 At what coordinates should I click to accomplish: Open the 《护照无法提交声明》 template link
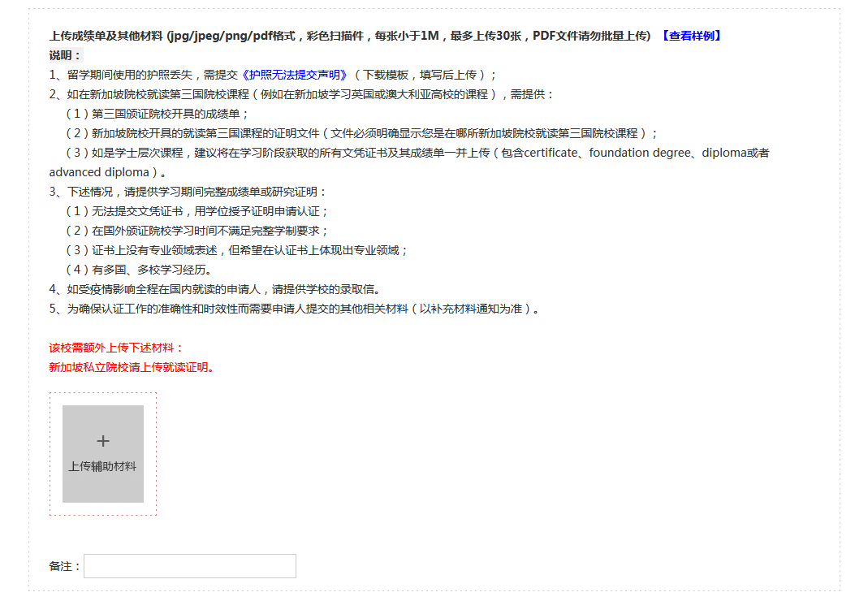click(294, 75)
